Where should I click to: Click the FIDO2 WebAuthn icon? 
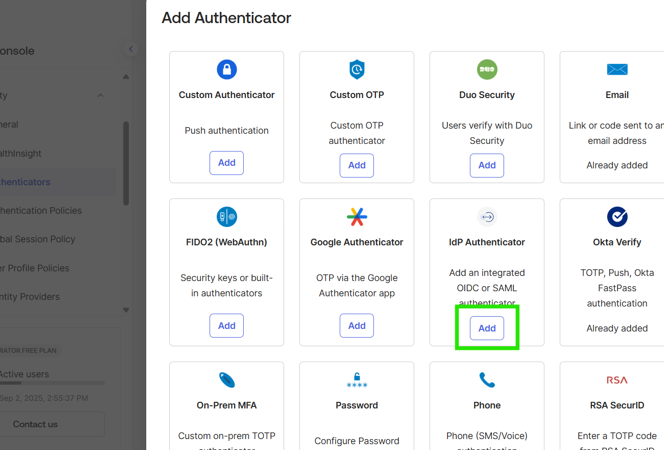(x=227, y=217)
